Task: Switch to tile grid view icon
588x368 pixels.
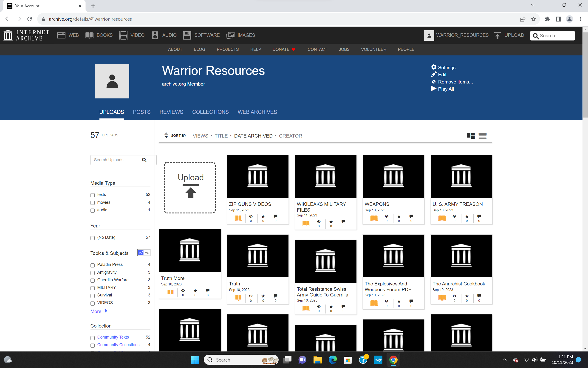Action: (x=471, y=136)
